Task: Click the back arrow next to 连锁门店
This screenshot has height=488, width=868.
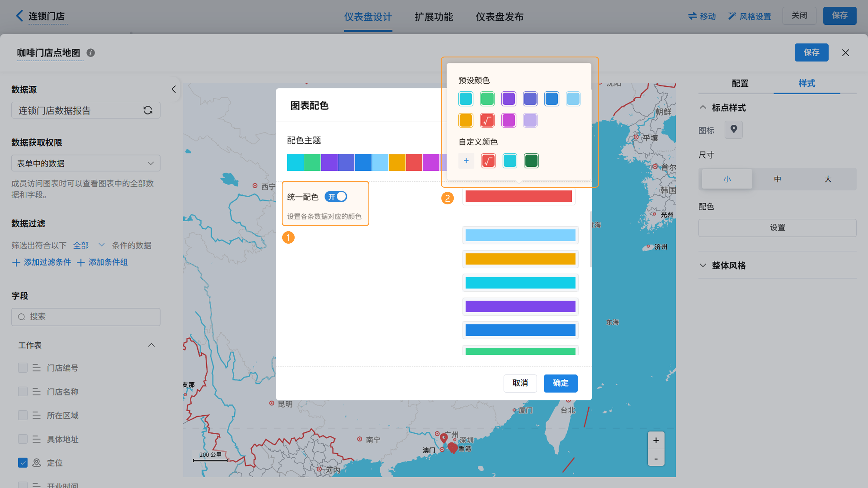Action: pyautogui.click(x=19, y=16)
